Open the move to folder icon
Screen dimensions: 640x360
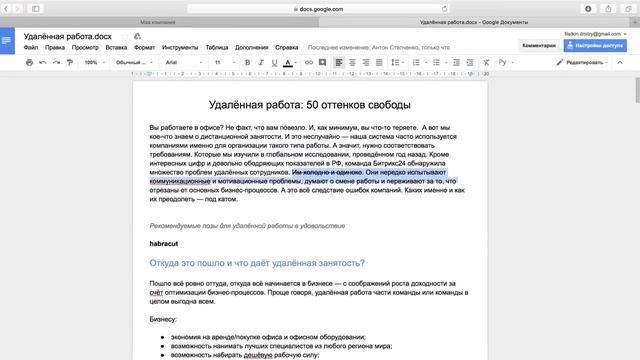(x=138, y=36)
